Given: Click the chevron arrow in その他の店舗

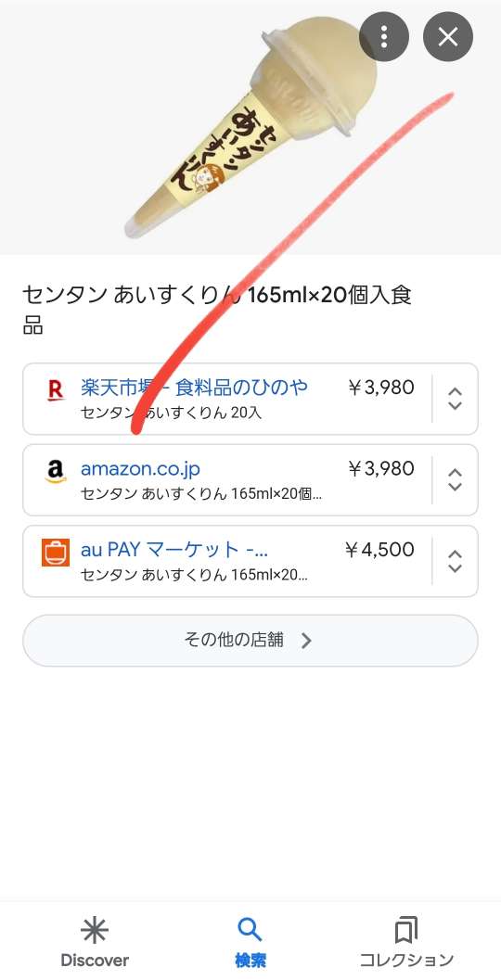Looking at the screenshot, I should tap(306, 641).
